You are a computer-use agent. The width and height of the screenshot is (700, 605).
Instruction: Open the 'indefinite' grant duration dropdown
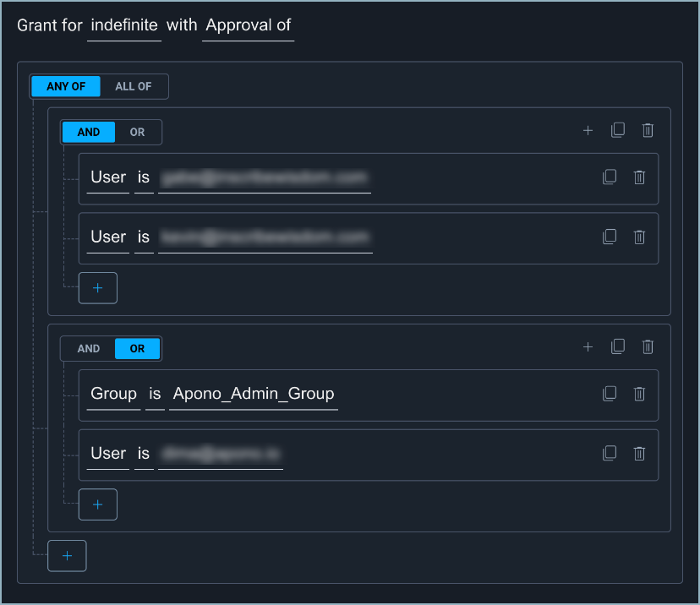click(124, 25)
